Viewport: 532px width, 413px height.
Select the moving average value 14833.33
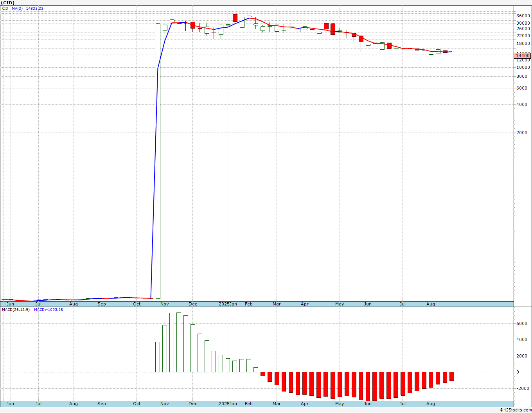(35, 8)
